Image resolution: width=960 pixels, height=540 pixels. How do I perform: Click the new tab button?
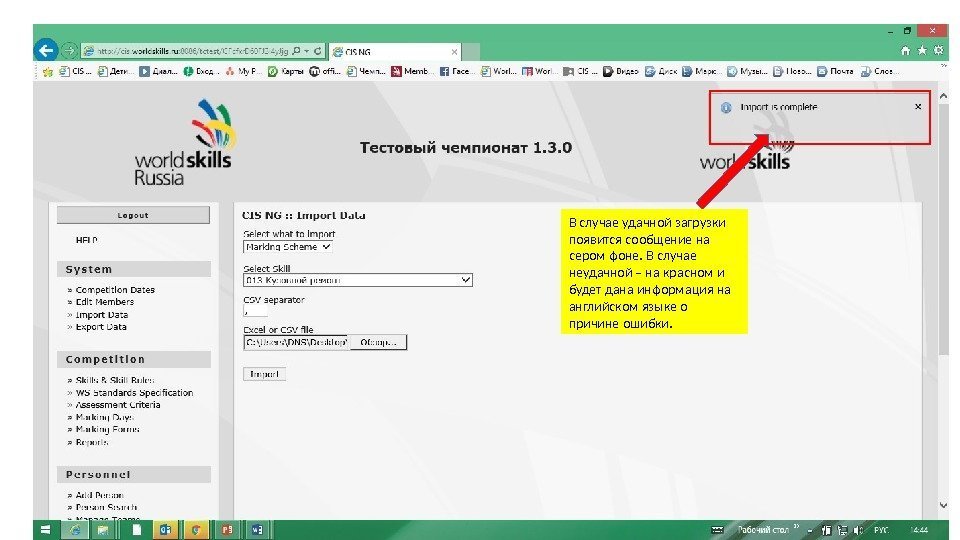pos(471,52)
